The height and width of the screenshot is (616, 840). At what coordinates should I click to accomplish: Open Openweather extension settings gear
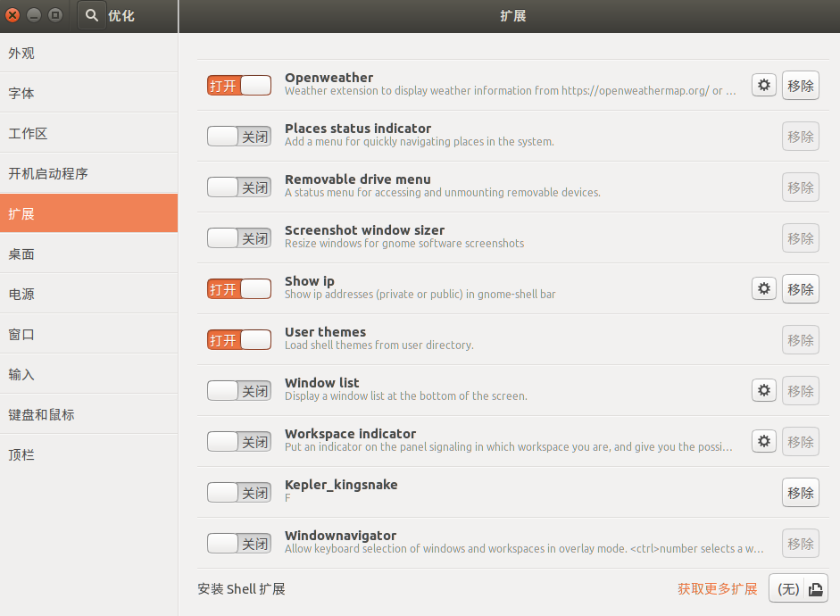click(x=764, y=85)
